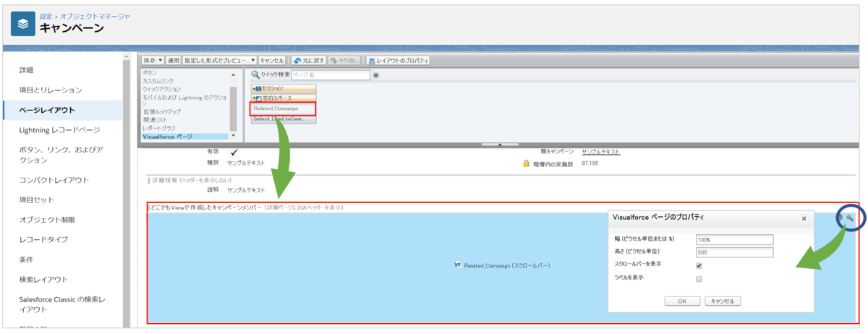This screenshot has height=334, width=868.
Task: Click the 保存 button
Action: click(x=149, y=60)
